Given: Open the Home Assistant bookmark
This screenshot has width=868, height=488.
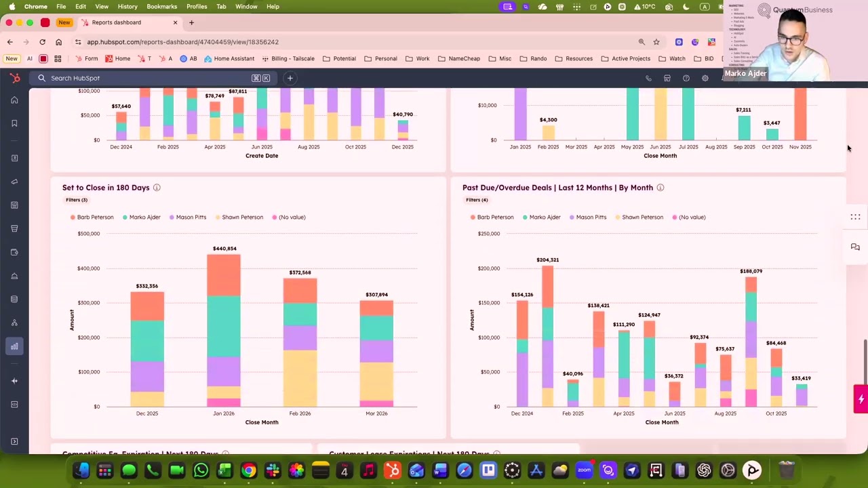Looking at the screenshot, I should coord(229,59).
